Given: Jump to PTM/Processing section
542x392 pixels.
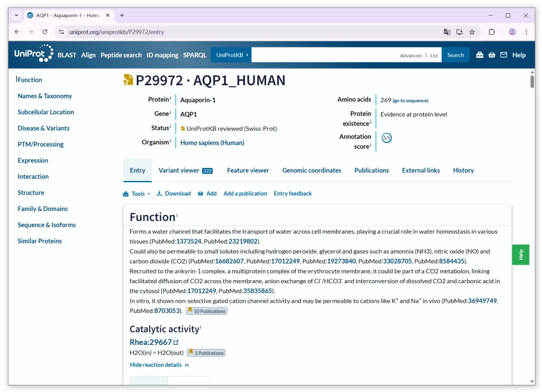Looking at the screenshot, I should point(41,144).
